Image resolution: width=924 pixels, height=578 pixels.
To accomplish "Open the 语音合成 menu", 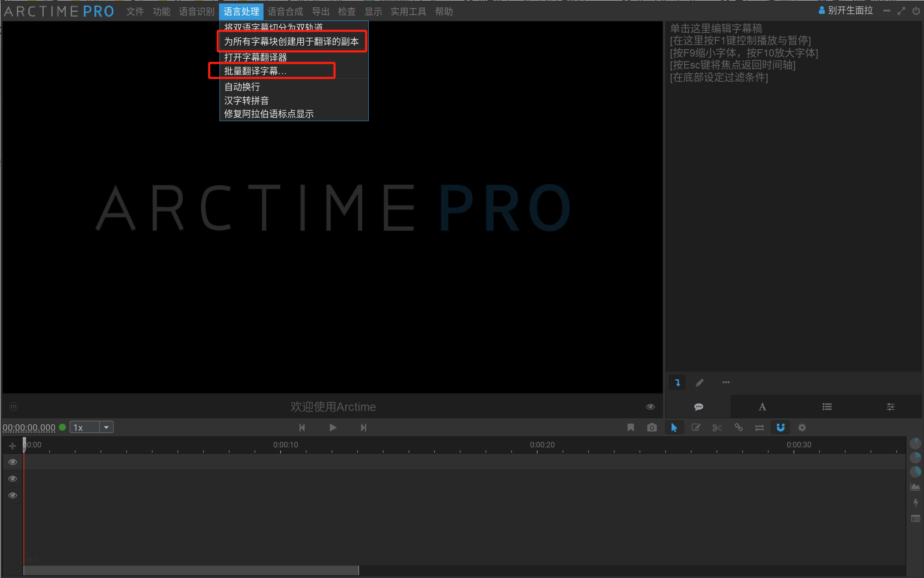I will click(x=285, y=12).
